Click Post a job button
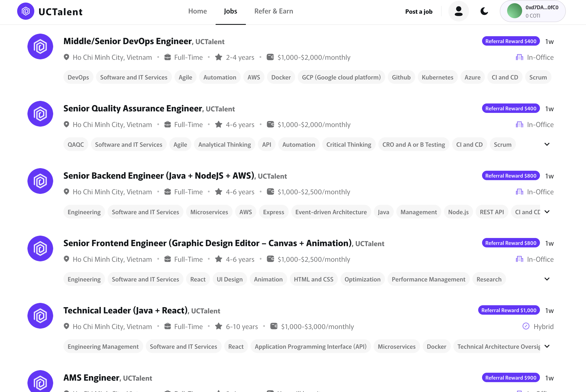This screenshot has width=586, height=392. [418, 12]
